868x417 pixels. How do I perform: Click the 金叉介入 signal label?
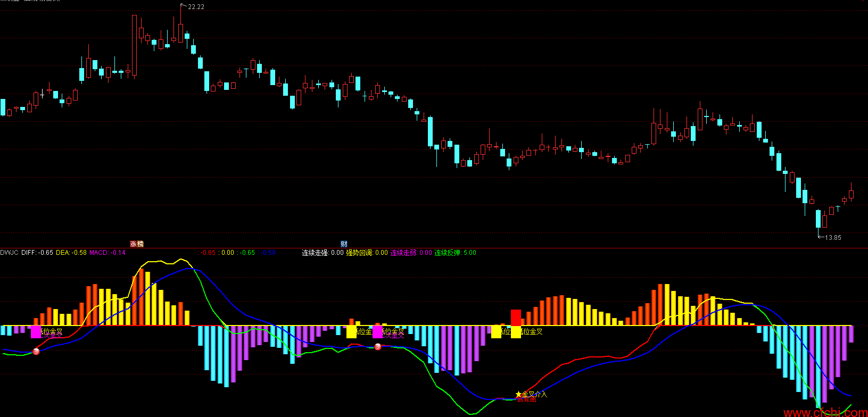[534, 395]
